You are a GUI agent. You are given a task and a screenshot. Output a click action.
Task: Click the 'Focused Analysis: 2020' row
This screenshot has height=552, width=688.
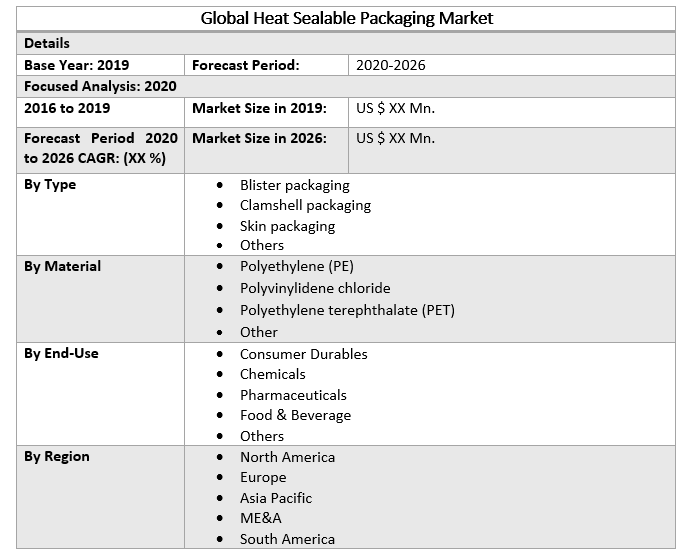pyautogui.click(x=100, y=86)
